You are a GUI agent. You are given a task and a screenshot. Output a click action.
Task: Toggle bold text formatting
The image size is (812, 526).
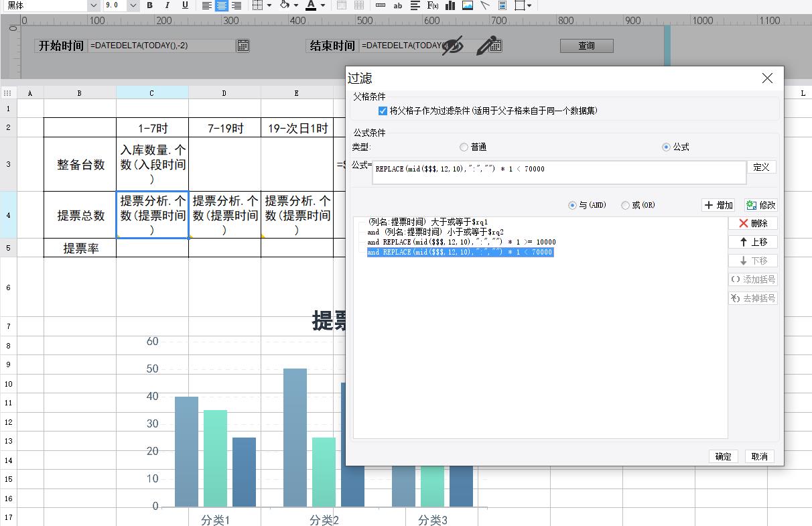[150, 5]
